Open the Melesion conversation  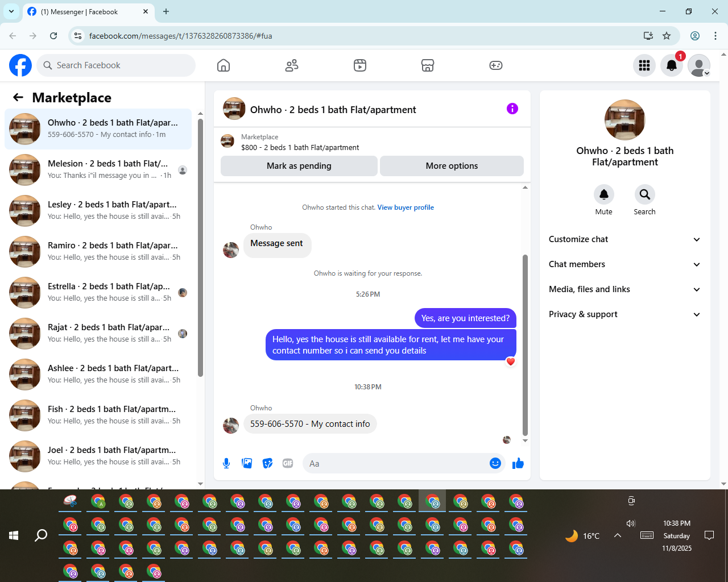click(98, 170)
